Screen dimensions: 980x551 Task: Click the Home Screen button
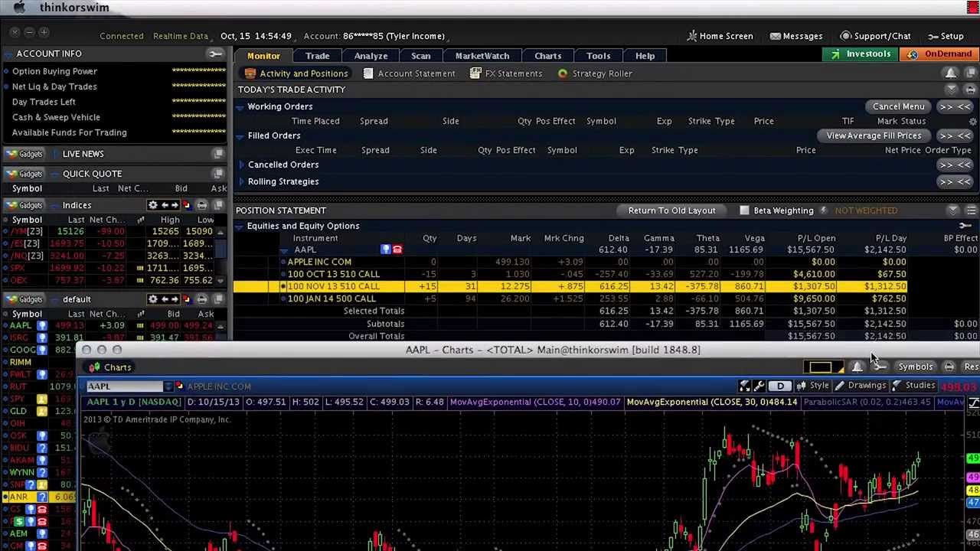720,36
